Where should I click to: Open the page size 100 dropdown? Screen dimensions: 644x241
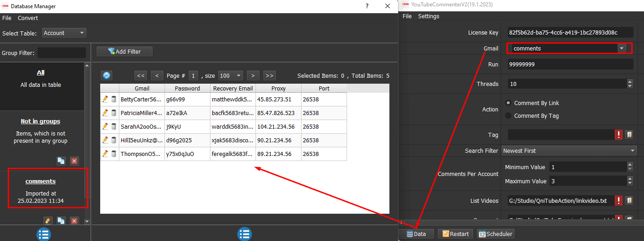click(230, 75)
